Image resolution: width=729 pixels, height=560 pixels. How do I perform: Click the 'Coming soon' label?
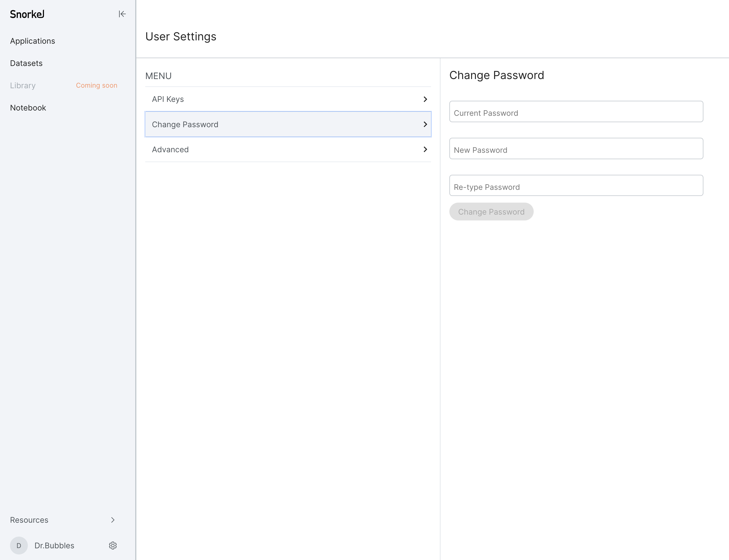(97, 85)
